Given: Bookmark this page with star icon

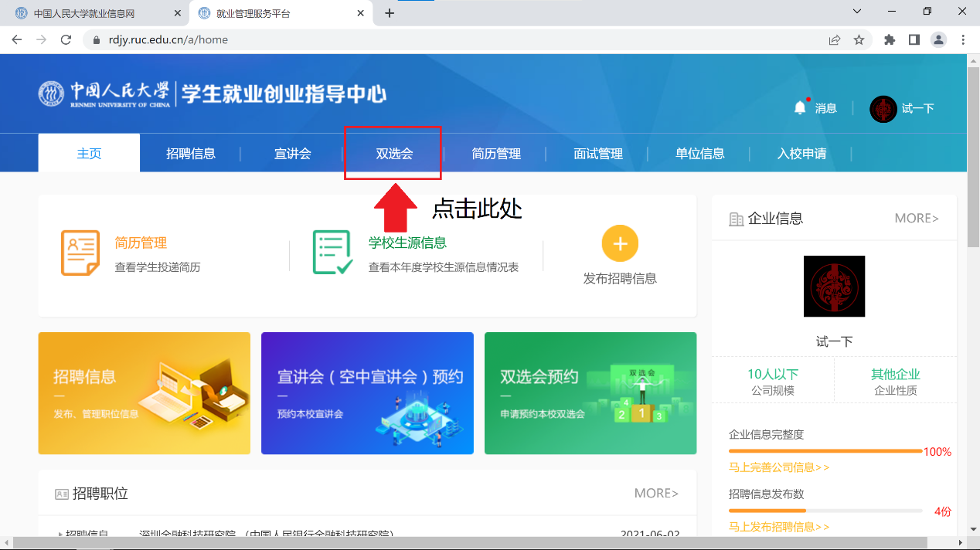Looking at the screenshot, I should click(x=859, y=39).
